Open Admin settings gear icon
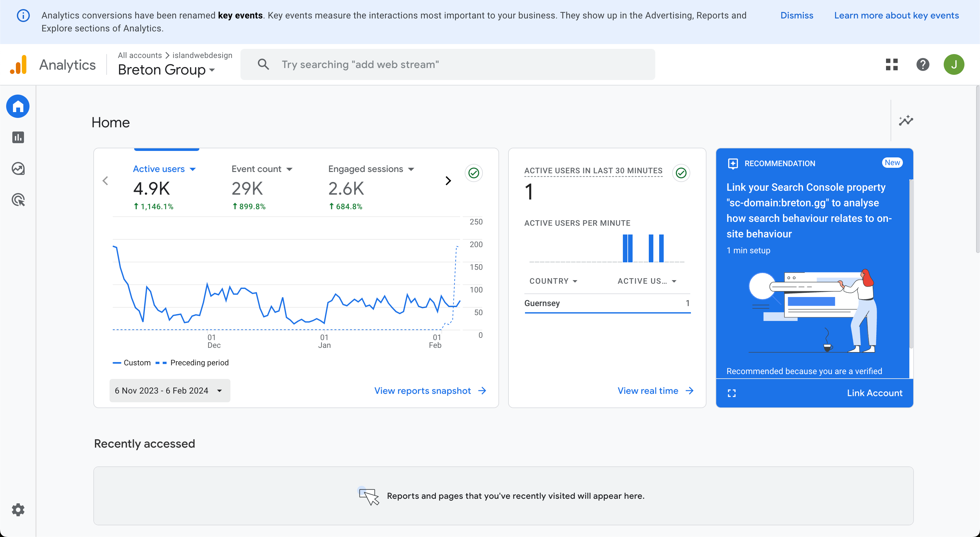This screenshot has height=537, width=980. 18,509
